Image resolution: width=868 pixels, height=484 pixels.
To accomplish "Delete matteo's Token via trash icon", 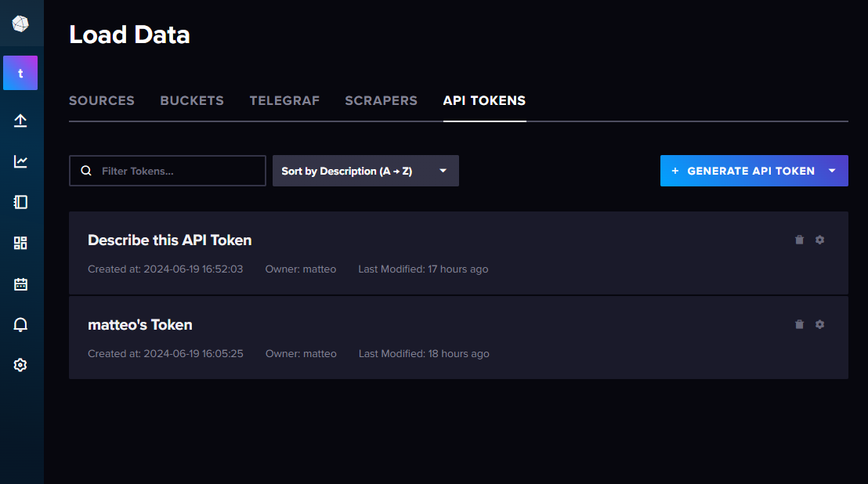I will coord(799,324).
